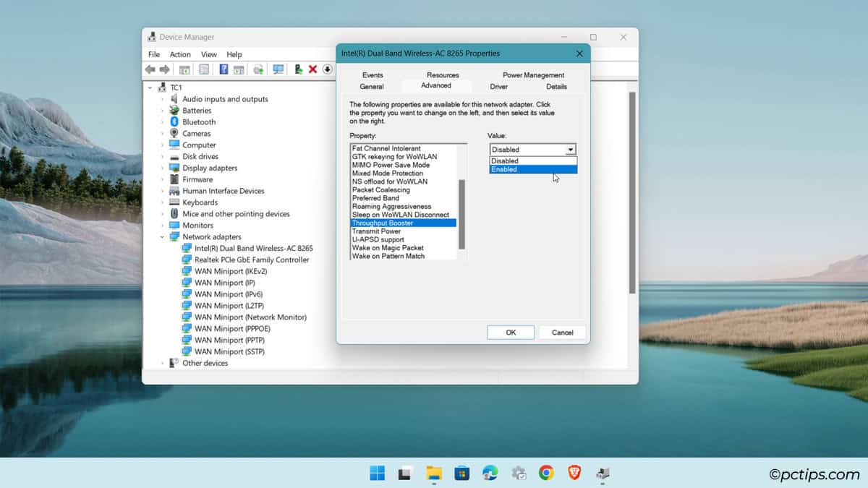The width and height of the screenshot is (868, 488).
Task: Open File Explorer from the taskbar
Action: [x=434, y=473]
